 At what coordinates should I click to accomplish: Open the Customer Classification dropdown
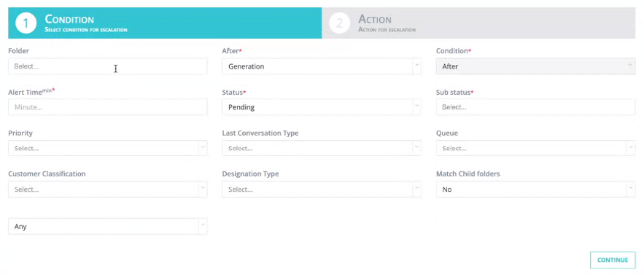[x=108, y=189]
